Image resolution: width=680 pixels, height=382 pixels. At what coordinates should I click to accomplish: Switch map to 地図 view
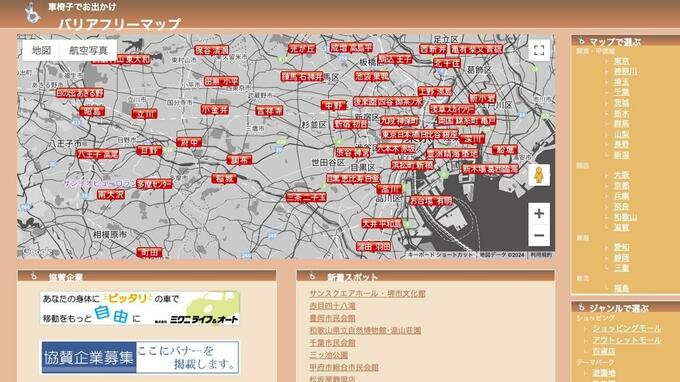[42, 50]
